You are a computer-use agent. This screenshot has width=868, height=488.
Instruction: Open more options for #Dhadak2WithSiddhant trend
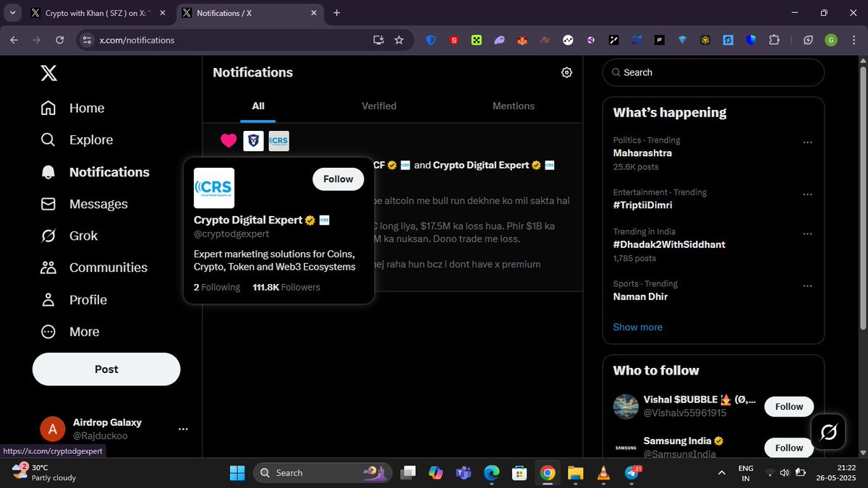coord(808,234)
